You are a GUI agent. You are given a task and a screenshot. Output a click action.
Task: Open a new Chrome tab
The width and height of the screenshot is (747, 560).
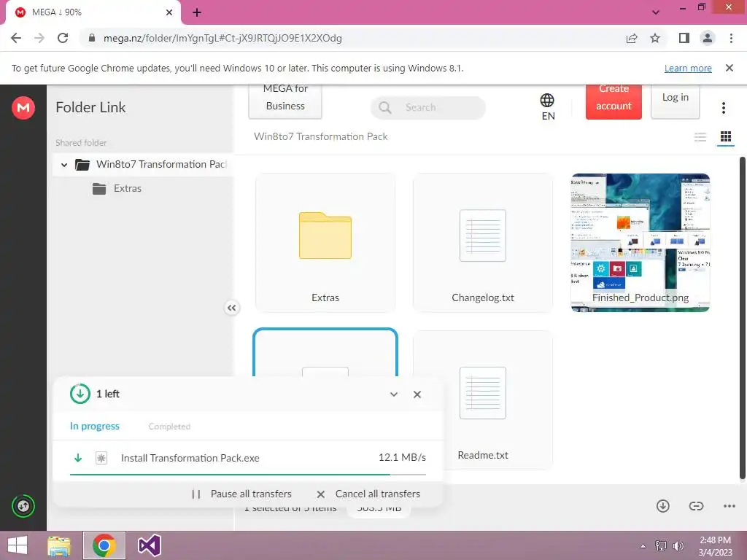click(197, 12)
